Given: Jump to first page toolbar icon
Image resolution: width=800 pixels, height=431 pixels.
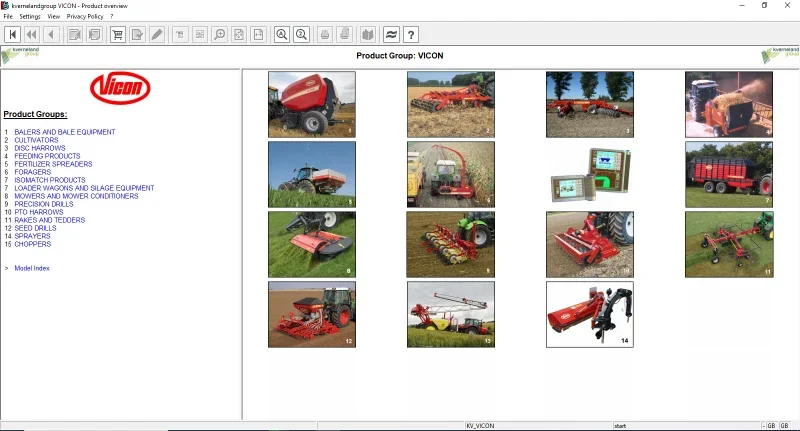Looking at the screenshot, I should [13, 35].
